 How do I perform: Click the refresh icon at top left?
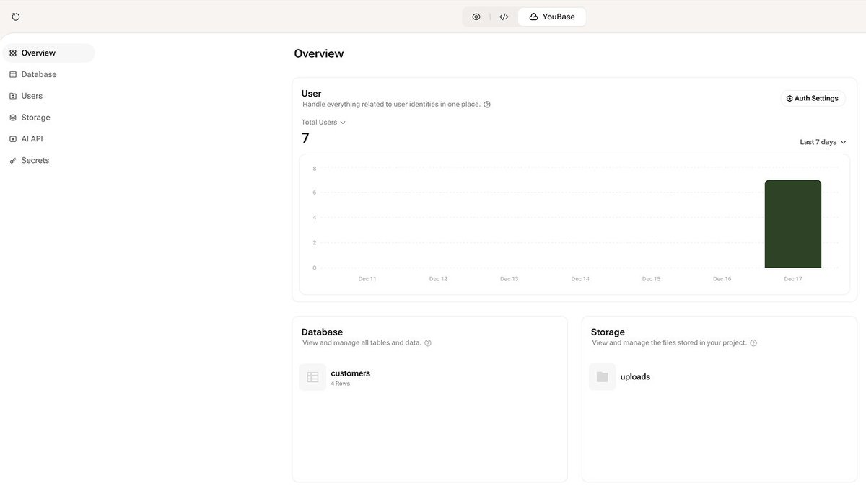[16, 17]
